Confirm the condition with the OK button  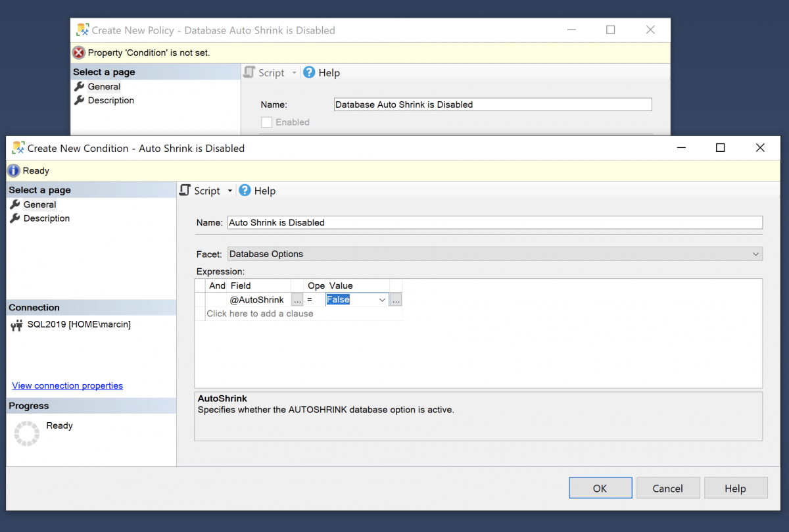point(600,488)
